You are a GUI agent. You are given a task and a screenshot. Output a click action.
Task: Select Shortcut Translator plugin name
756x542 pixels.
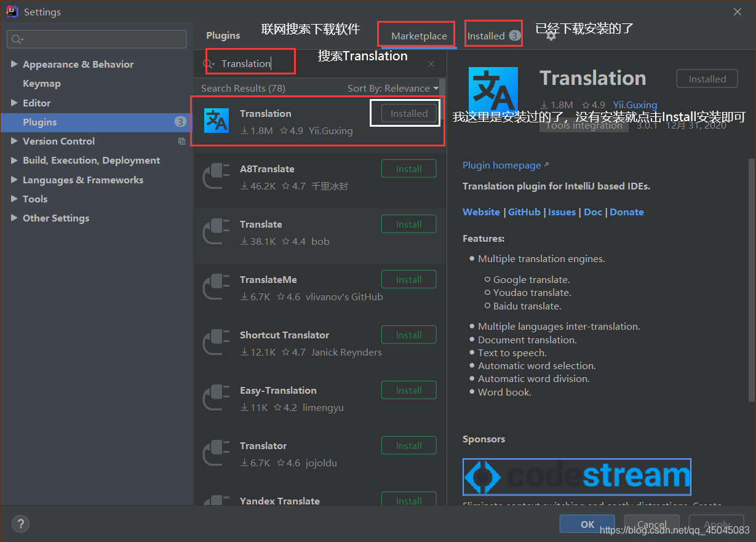pyautogui.click(x=284, y=335)
